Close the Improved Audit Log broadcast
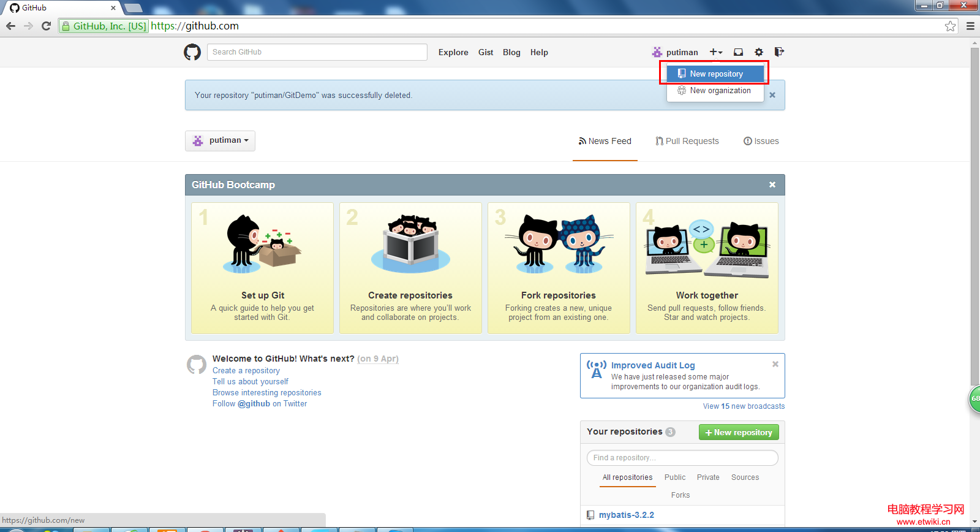The width and height of the screenshot is (980, 532). [x=775, y=364]
